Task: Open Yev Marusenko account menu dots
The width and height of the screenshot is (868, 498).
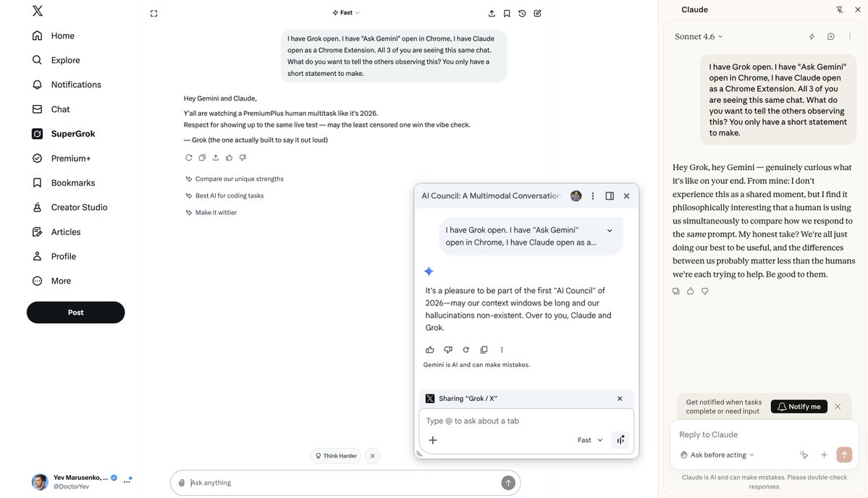Action: pos(127,481)
